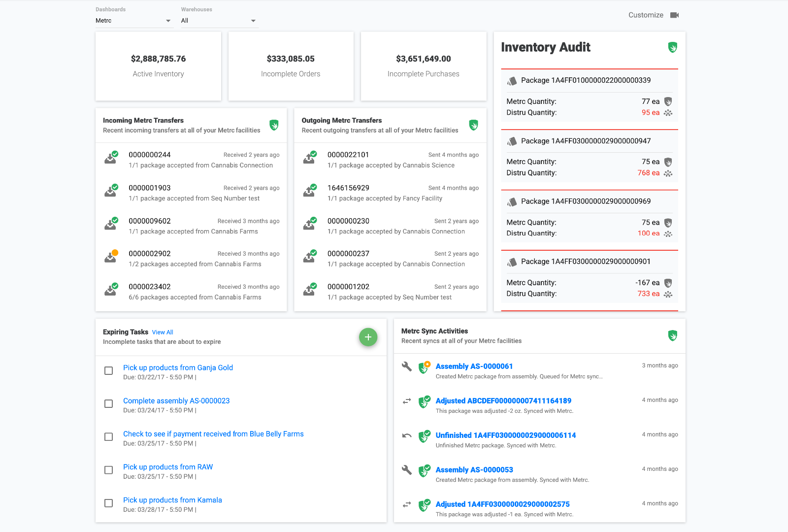Click the package icon for Package 1A4FF0100000022000000339

[x=512, y=81]
